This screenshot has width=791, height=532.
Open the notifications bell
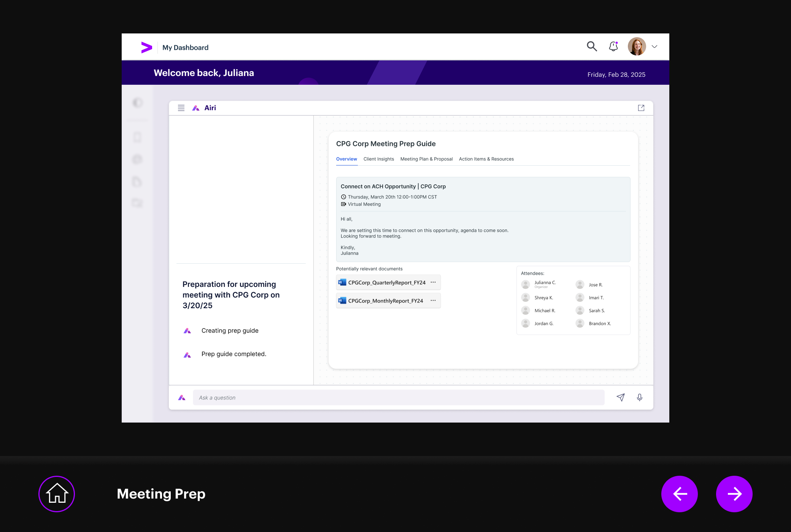point(613,46)
